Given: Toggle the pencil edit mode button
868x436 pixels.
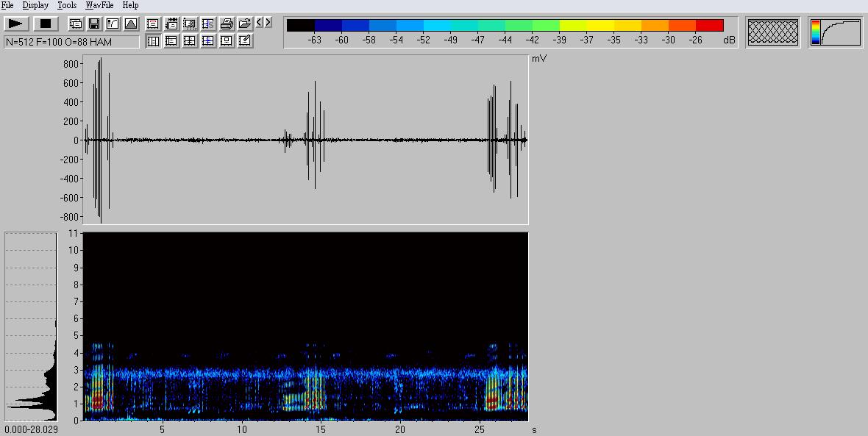Looking at the screenshot, I should click(245, 41).
